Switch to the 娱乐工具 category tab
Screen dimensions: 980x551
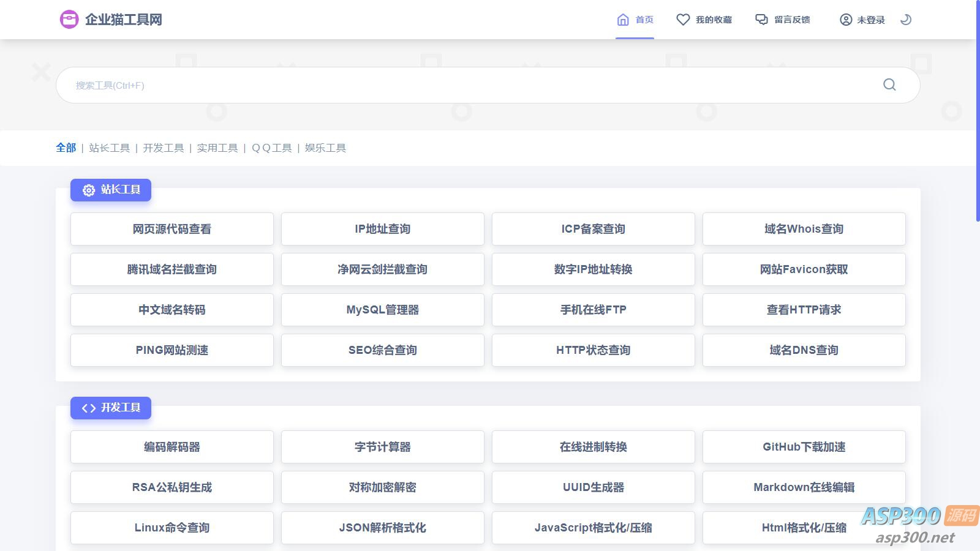(325, 148)
